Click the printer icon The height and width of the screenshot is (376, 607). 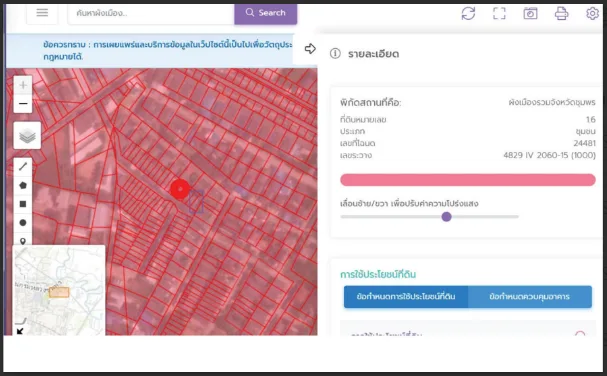point(561,14)
